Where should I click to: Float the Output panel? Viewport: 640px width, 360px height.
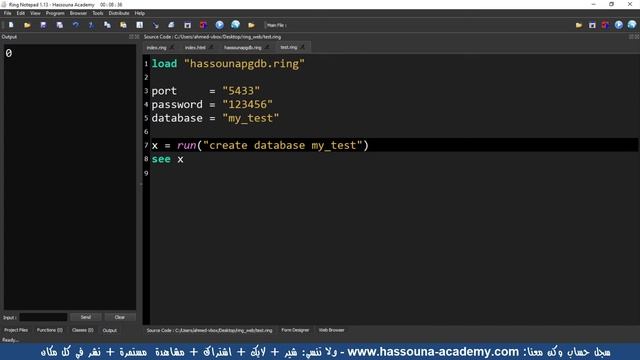[131, 37]
